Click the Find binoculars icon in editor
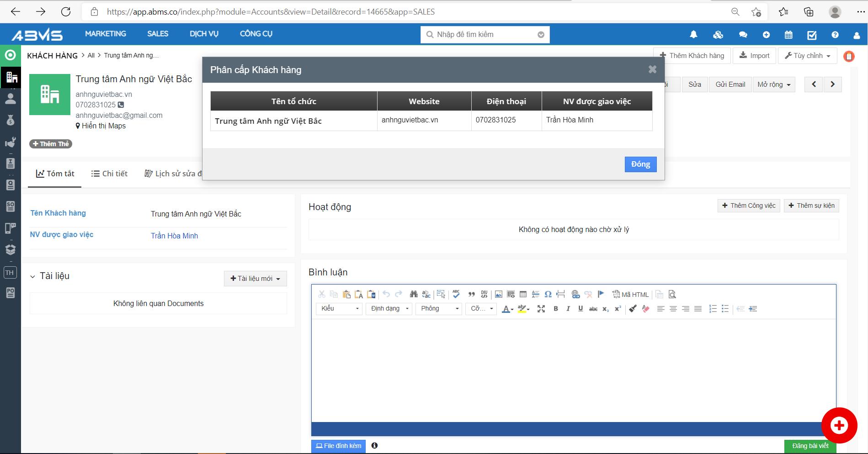Screen dimensions: 868x454 414,295
